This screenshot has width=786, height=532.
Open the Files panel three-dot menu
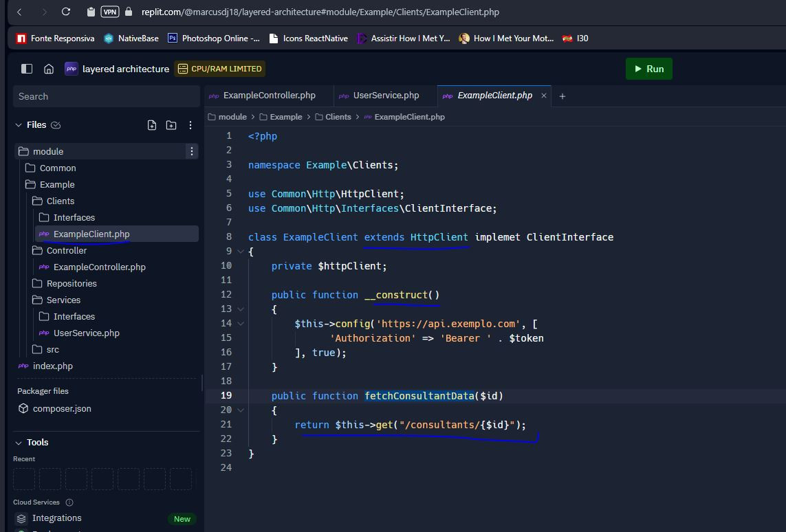pos(190,125)
